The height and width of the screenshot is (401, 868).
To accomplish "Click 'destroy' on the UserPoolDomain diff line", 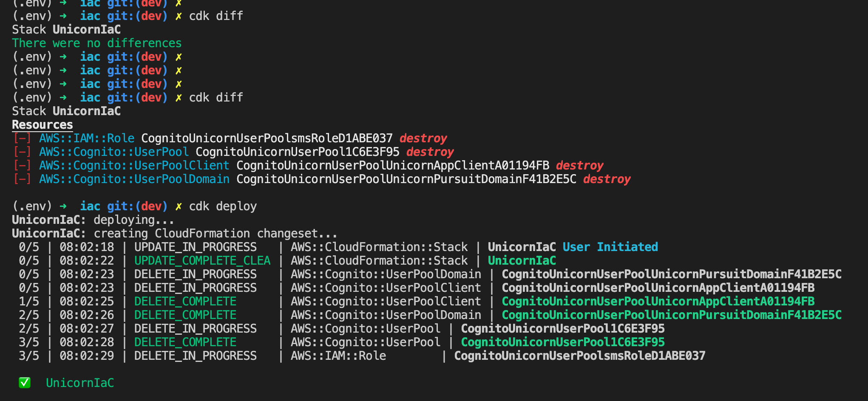I will [607, 179].
